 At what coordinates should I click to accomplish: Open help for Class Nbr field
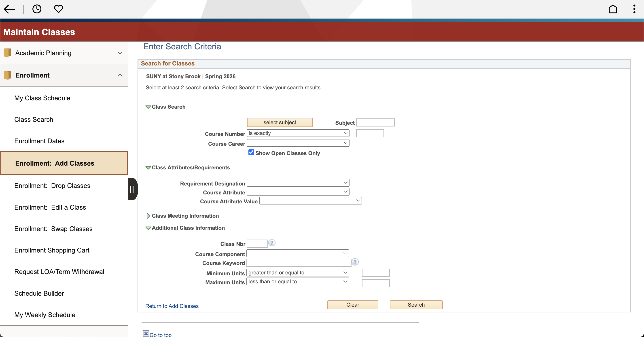(272, 243)
